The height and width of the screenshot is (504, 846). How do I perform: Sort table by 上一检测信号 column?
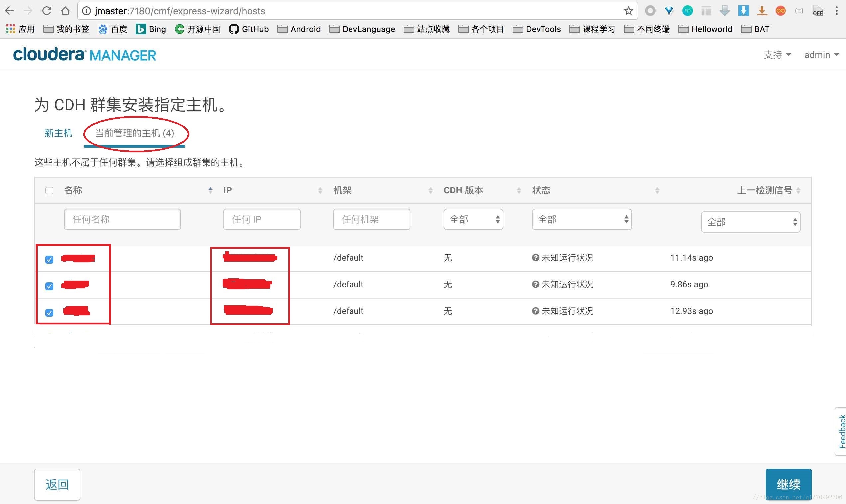point(798,190)
